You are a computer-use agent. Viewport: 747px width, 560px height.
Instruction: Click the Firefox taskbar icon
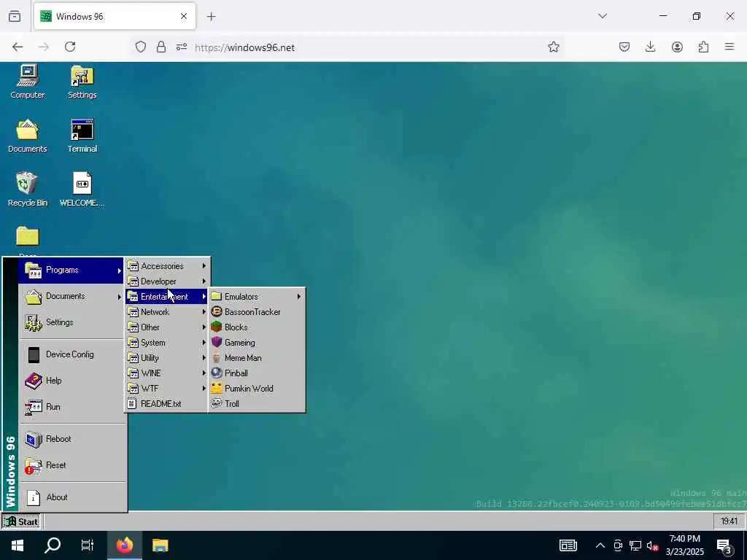(x=125, y=545)
